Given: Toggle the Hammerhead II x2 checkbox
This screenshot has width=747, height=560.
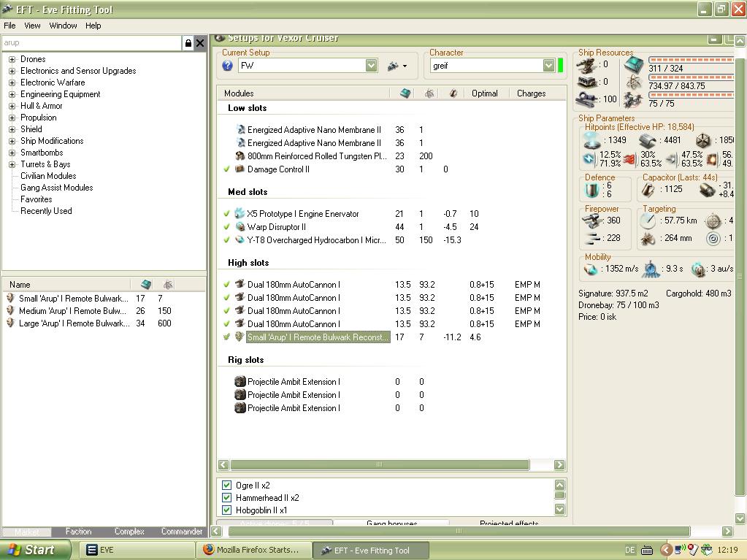Looking at the screenshot, I should 227,498.
